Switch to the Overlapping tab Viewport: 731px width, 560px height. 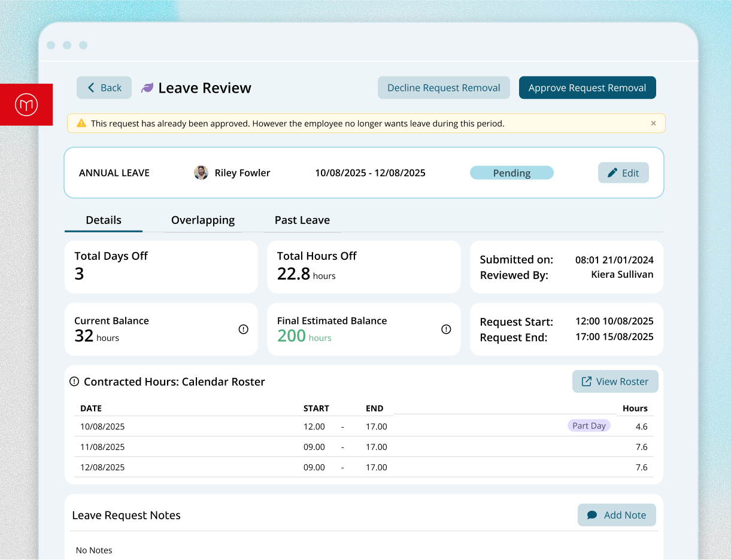point(202,220)
